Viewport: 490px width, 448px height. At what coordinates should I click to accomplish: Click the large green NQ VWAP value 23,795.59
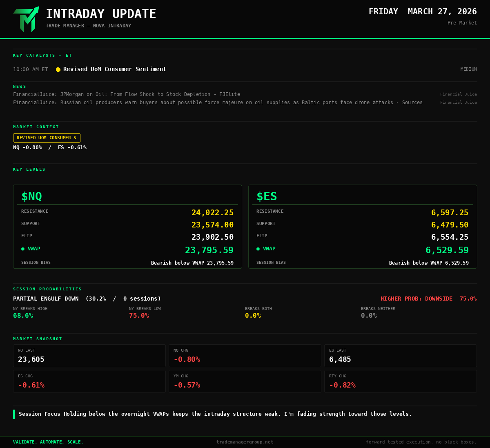(x=209, y=250)
